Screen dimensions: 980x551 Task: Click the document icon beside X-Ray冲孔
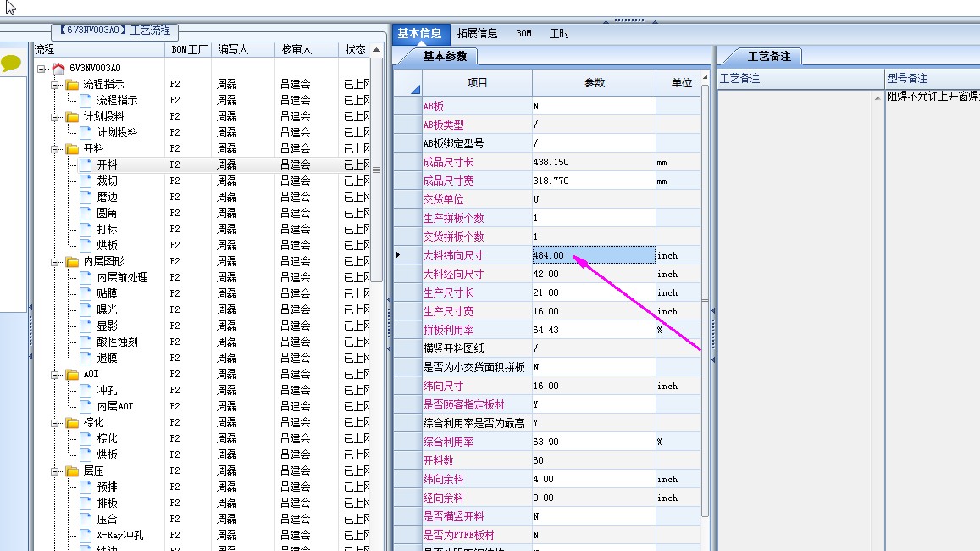tap(86, 536)
